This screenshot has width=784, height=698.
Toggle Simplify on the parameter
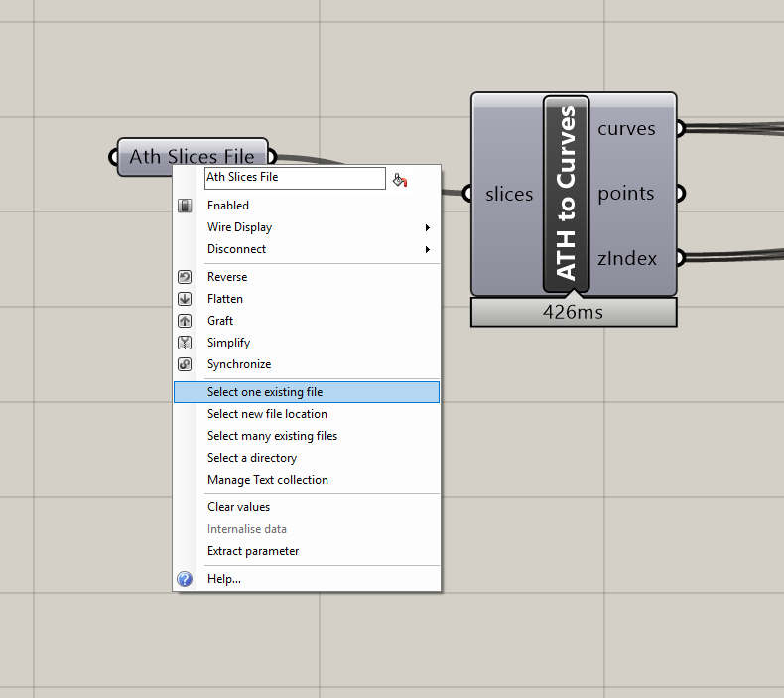coord(307,343)
